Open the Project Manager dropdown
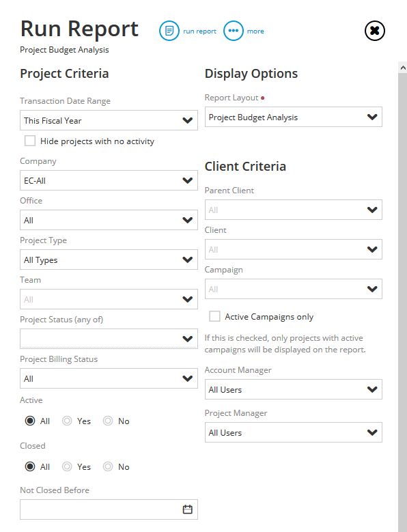Image resolution: width=407 pixels, height=532 pixels. 294,432
